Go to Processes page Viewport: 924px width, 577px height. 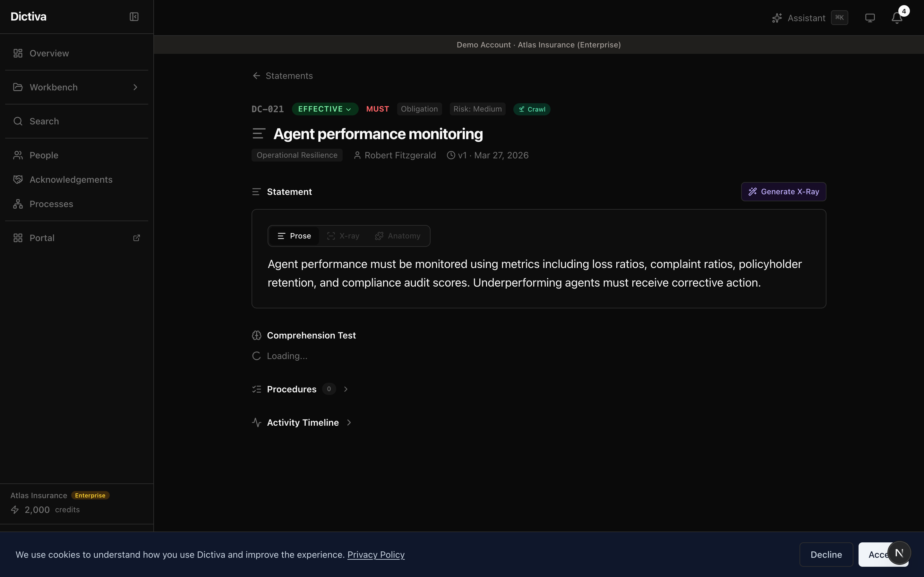pos(51,204)
